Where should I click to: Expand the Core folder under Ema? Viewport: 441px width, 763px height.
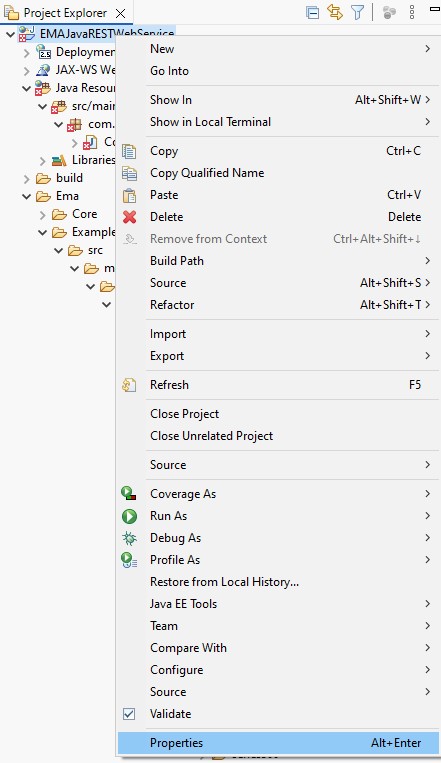point(42,215)
